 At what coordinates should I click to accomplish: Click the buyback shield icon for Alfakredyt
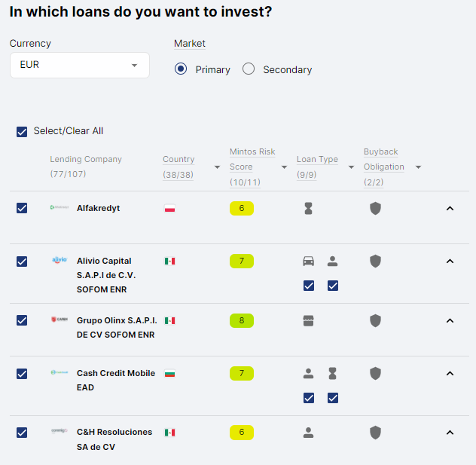(375, 209)
